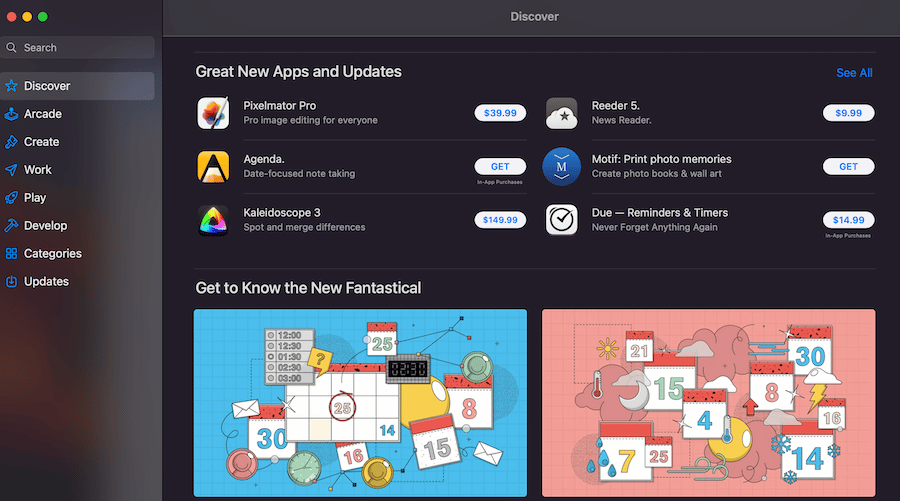Viewport: 900px width, 501px height.
Task: Open the Pixelmator Pro app icon
Action: pyautogui.click(x=214, y=113)
